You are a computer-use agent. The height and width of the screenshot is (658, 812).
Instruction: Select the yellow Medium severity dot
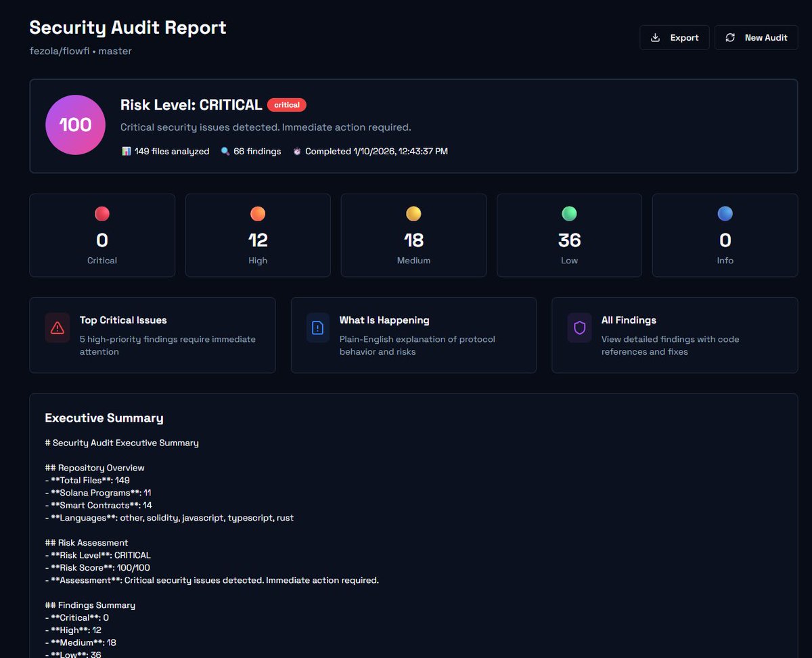(413, 214)
